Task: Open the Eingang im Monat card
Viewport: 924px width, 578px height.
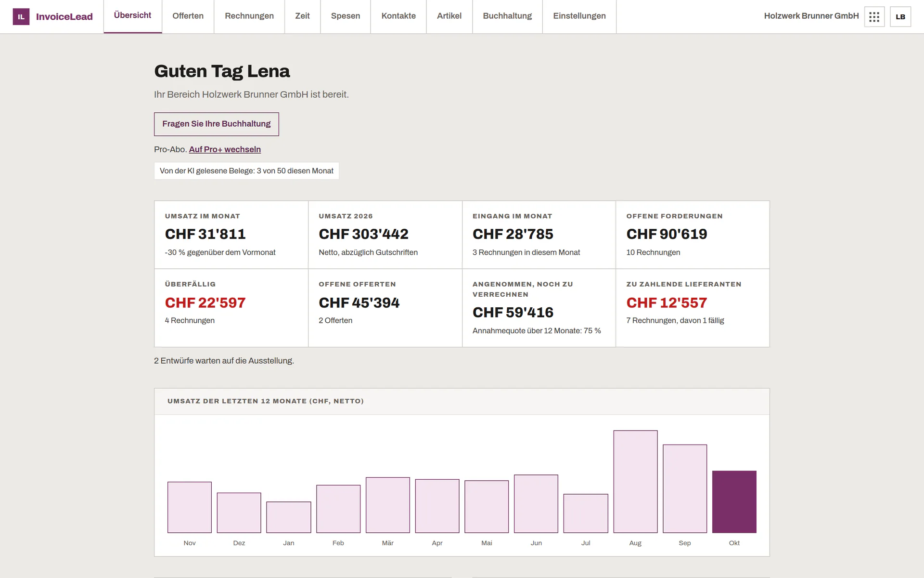Action: [x=539, y=235]
